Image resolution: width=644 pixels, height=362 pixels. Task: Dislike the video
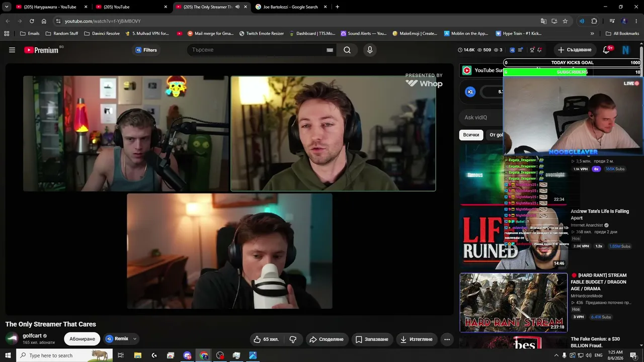click(293, 339)
